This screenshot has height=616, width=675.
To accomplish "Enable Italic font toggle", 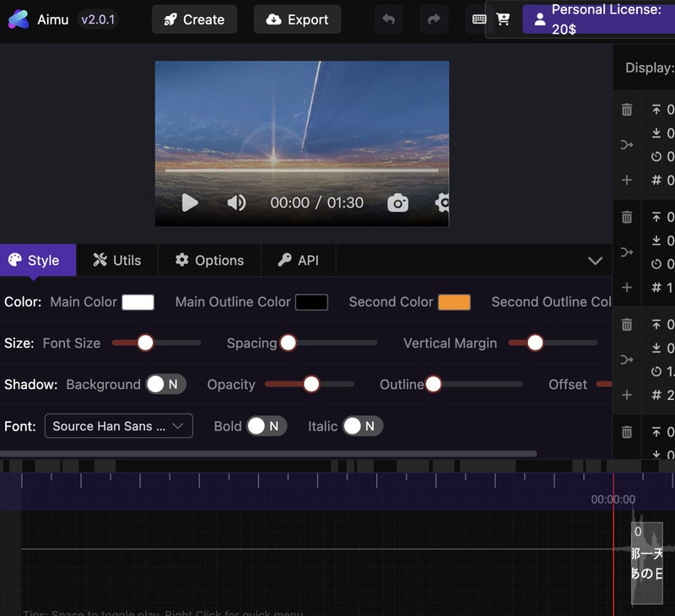I will [x=362, y=426].
